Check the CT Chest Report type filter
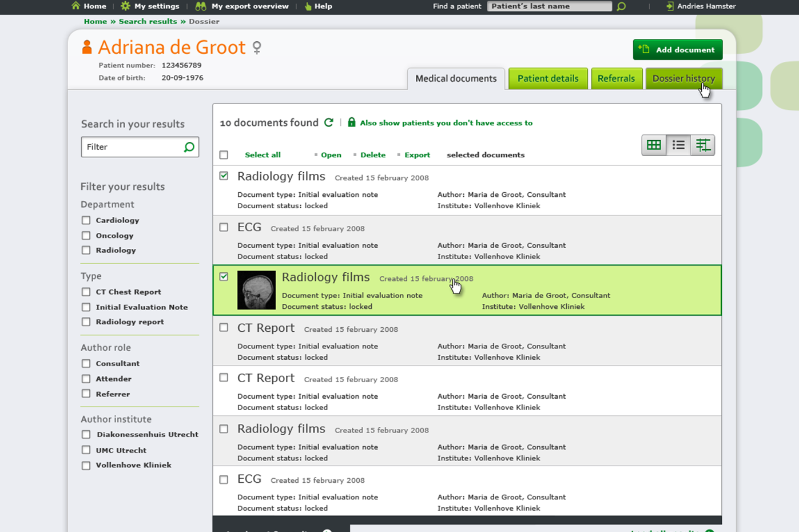Viewport: 799px width, 532px height. click(86, 292)
